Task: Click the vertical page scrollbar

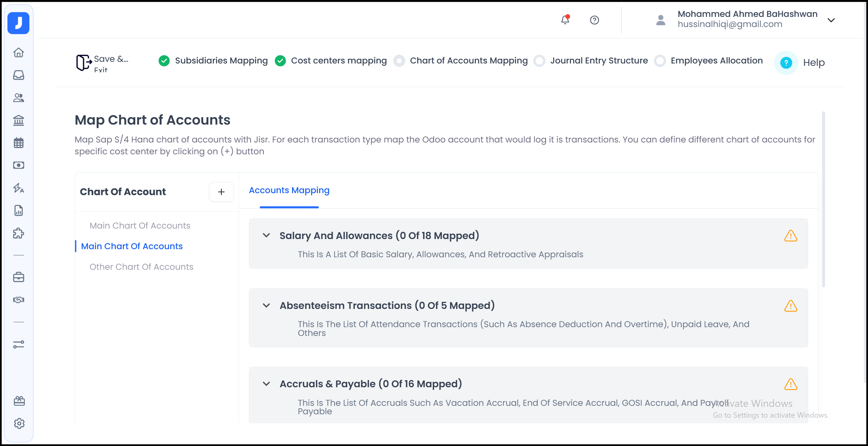Action: [823, 199]
